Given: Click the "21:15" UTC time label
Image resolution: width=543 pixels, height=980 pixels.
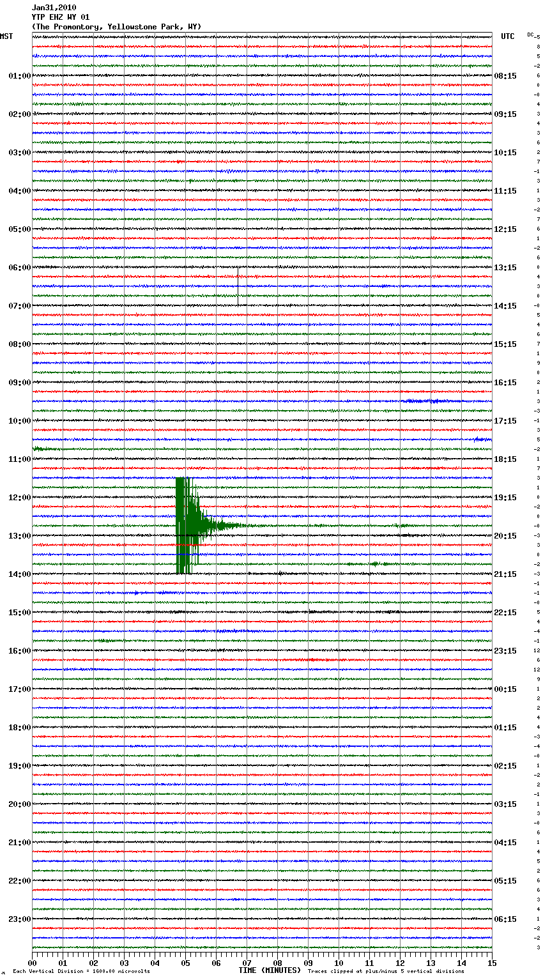Looking at the screenshot, I should [x=505, y=574].
